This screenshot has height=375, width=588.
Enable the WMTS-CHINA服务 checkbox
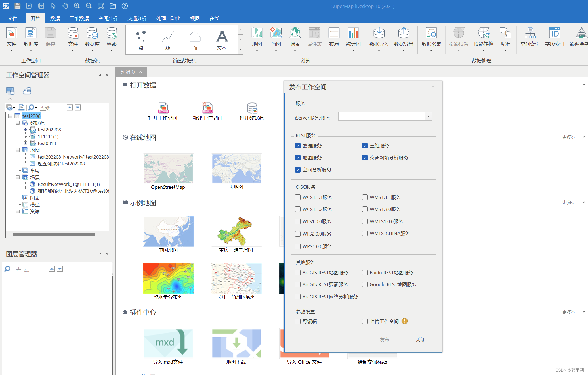365,233
